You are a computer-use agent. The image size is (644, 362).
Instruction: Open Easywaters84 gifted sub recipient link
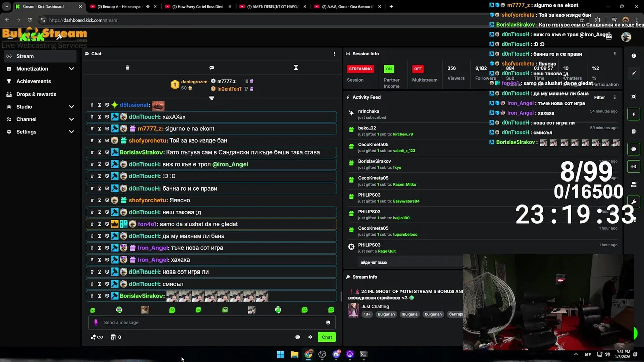(406, 201)
